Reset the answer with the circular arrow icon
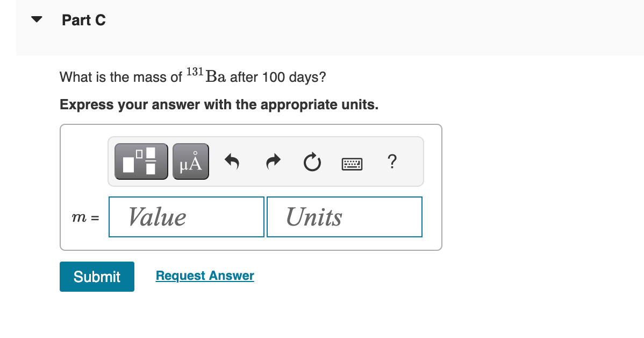This screenshot has height=338, width=644. click(312, 161)
